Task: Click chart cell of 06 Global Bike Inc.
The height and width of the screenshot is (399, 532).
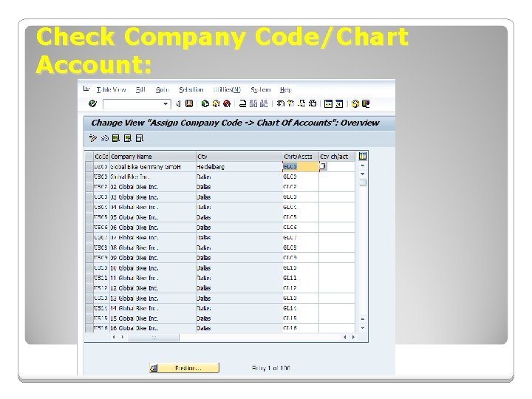Action: pyautogui.click(x=301, y=228)
